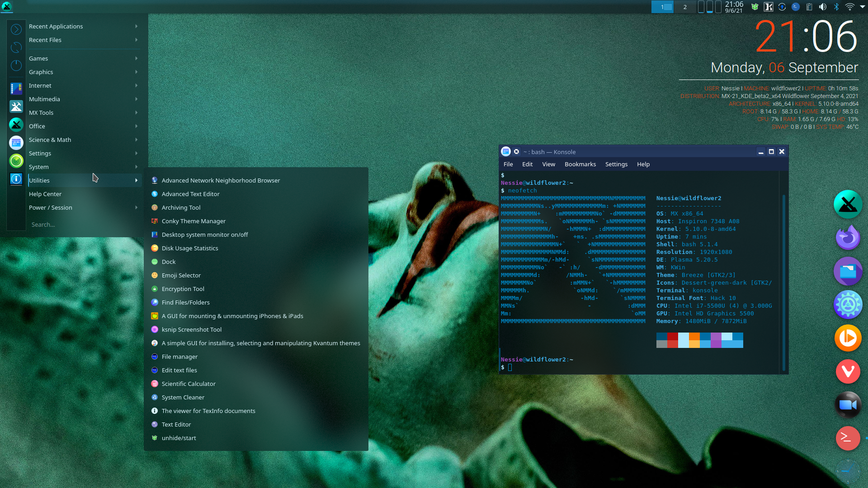The image size is (868, 488).
Task: Open the wrench MX Tools favorite icon
Action: click(16, 107)
